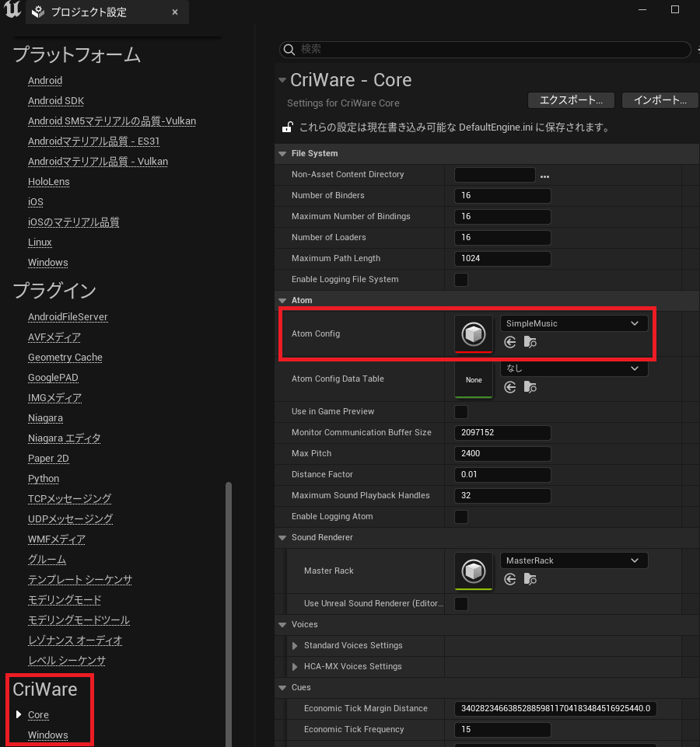This screenshot has width=700, height=747.
Task: Open HoloLens platform settings
Action: tap(49, 182)
